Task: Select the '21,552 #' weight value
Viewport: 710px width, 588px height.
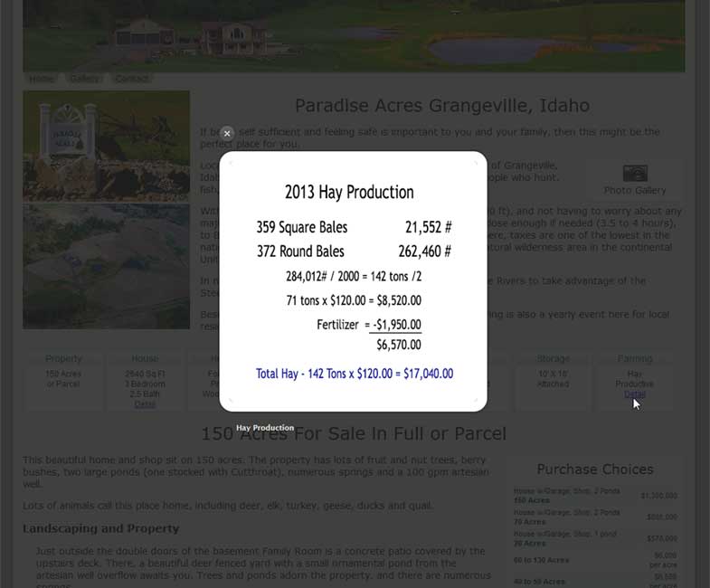Action: pyautogui.click(x=429, y=227)
